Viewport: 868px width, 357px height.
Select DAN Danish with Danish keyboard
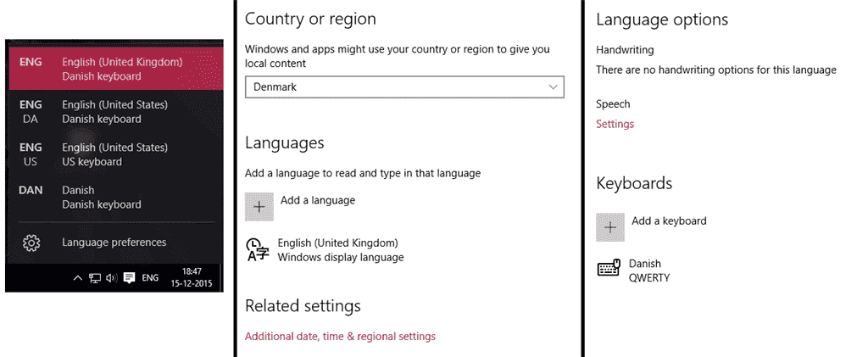(x=117, y=197)
